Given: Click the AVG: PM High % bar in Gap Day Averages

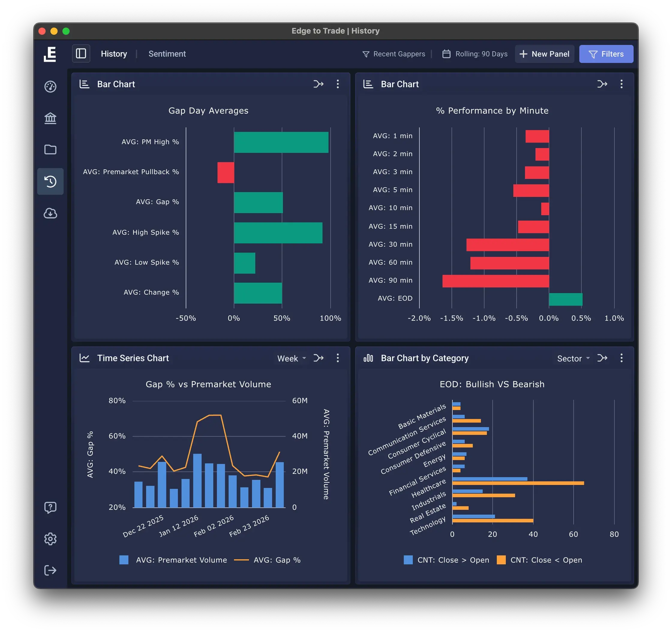Looking at the screenshot, I should pyautogui.click(x=280, y=142).
